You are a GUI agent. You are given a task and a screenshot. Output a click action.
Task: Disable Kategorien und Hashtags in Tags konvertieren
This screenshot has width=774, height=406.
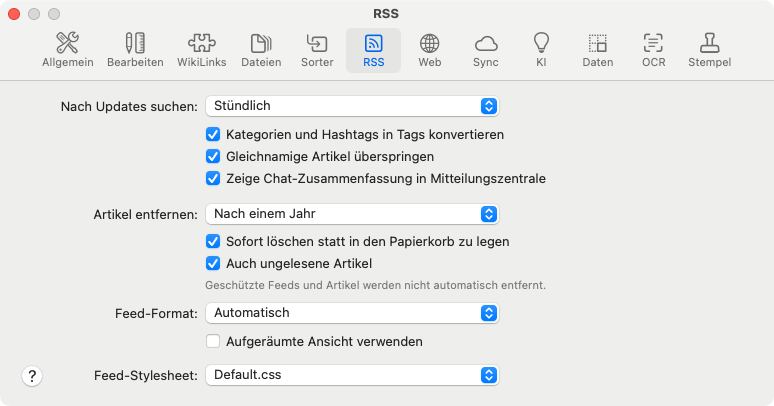[x=213, y=134]
